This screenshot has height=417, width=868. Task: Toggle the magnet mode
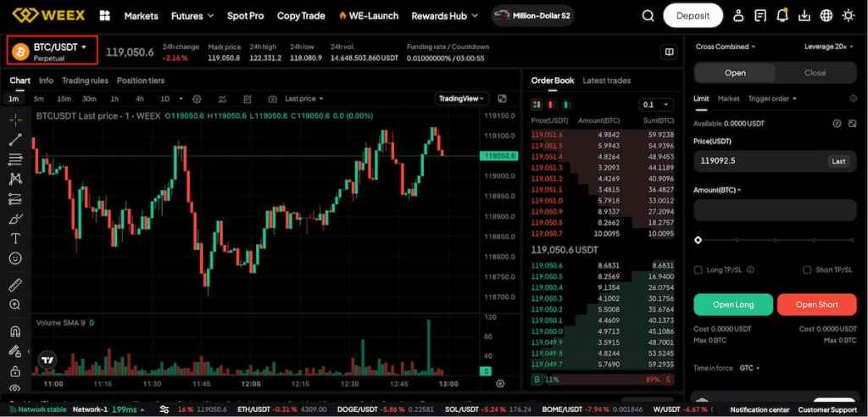pos(15,331)
